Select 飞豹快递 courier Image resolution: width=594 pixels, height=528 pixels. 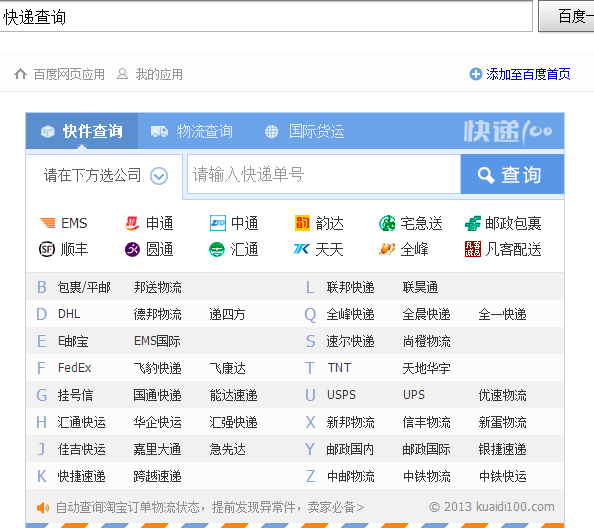pos(158,368)
